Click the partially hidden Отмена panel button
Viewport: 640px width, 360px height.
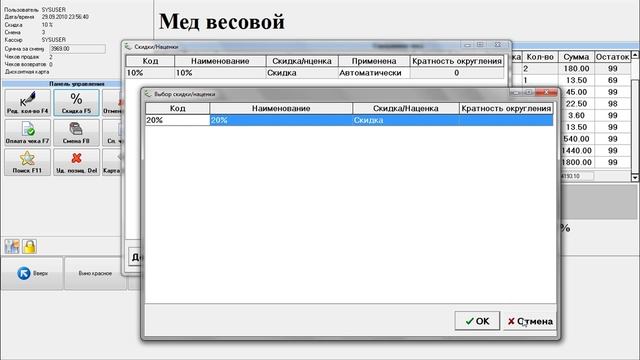[112, 102]
